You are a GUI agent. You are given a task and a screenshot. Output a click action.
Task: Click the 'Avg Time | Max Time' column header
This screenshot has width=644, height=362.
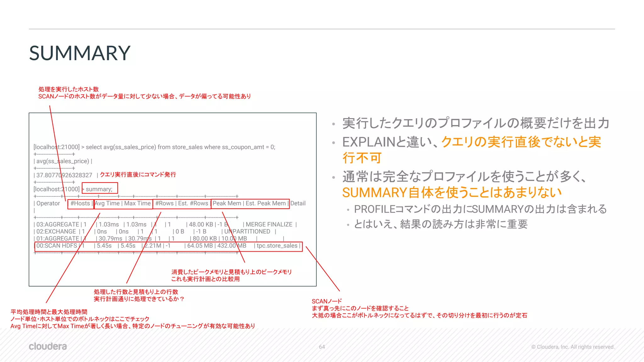click(x=123, y=203)
